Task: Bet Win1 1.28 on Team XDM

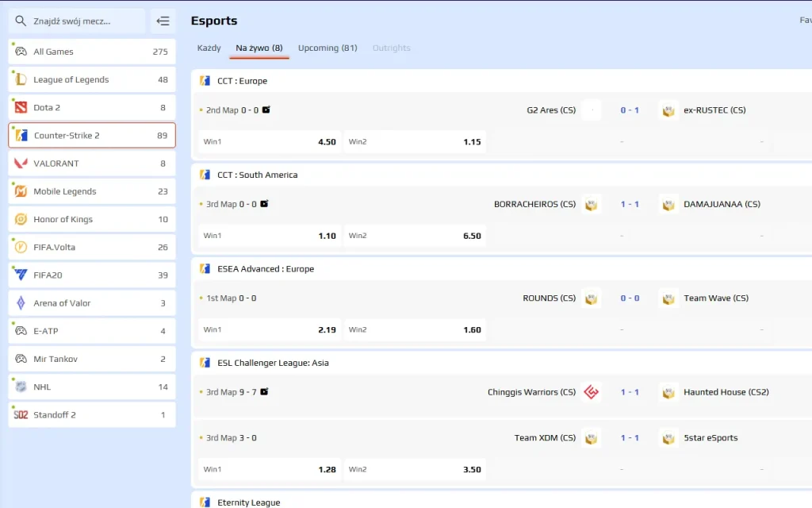Action: point(270,469)
